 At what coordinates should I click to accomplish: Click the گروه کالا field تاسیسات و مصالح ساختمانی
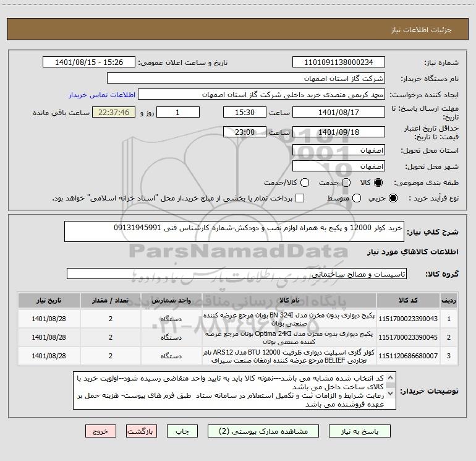237,274
